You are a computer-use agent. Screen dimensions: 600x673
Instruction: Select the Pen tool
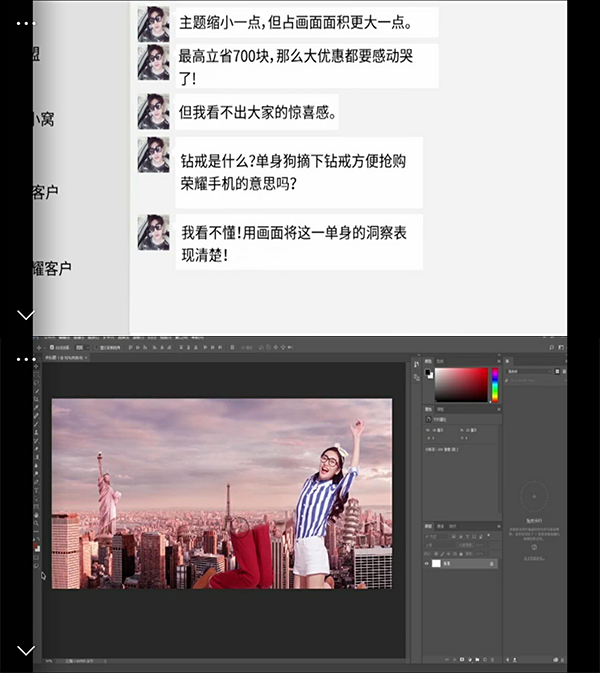coord(36,482)
